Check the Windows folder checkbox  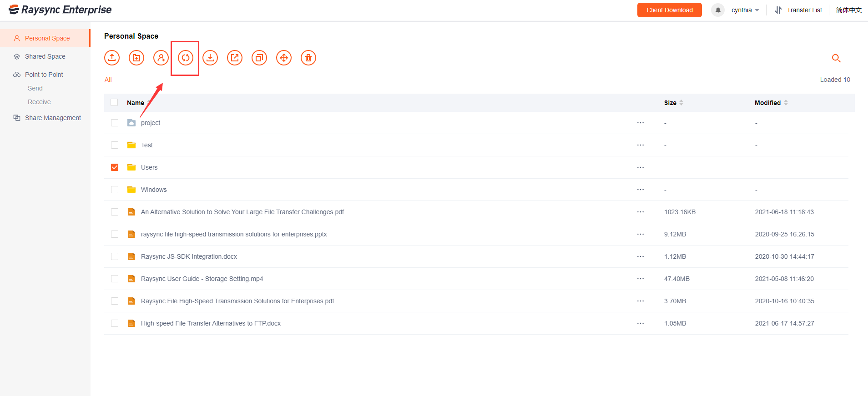115,190
